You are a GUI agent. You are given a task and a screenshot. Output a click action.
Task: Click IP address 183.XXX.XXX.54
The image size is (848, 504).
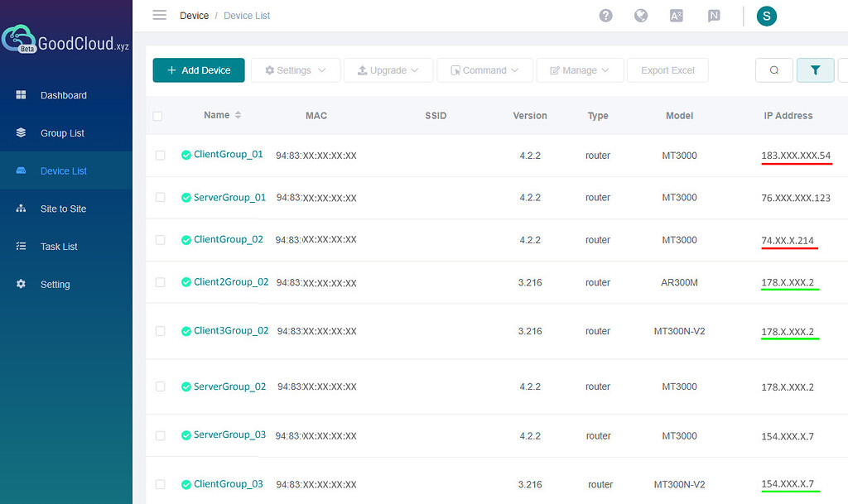tap(796, 156)
